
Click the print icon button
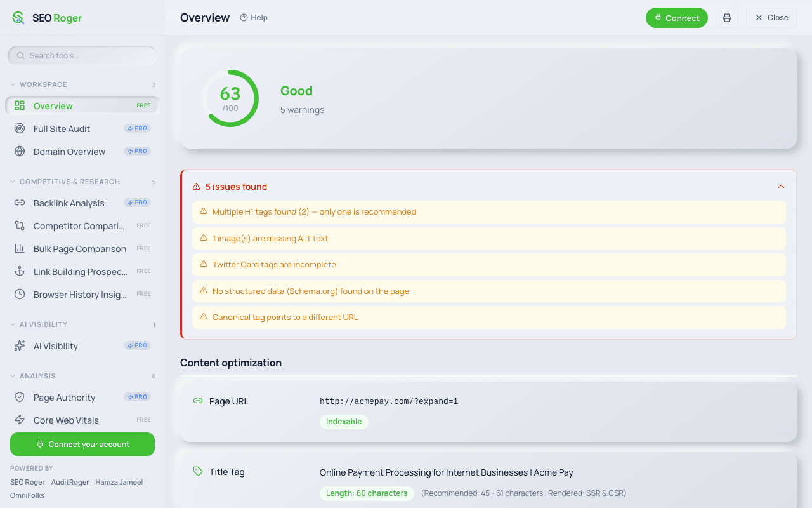(x=727, y=18)
